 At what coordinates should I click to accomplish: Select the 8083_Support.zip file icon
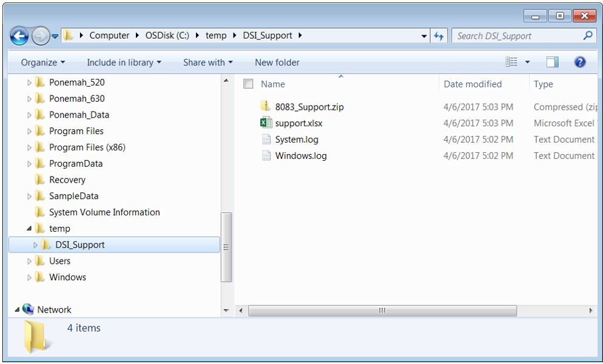pos(266,107)
